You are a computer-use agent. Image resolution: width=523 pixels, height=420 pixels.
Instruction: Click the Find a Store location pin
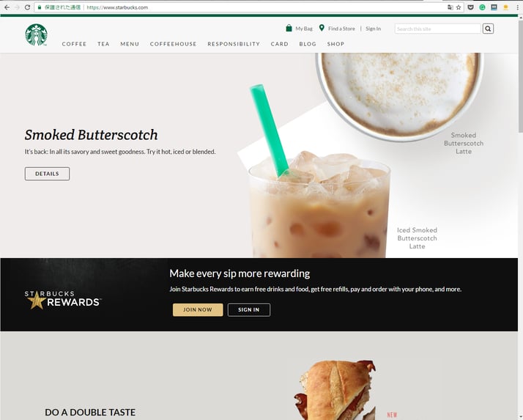click(x=322, y=28)
